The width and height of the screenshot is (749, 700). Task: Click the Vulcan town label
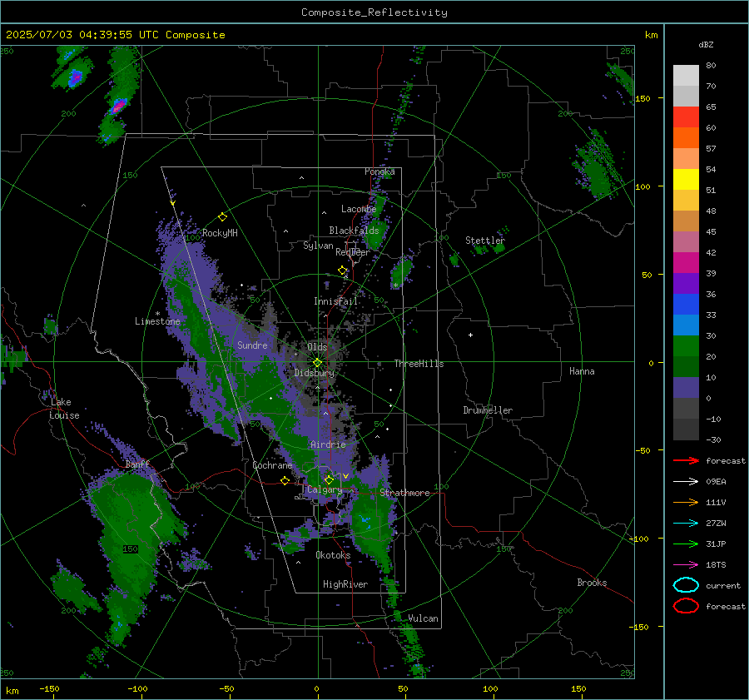tap(423, 618)
